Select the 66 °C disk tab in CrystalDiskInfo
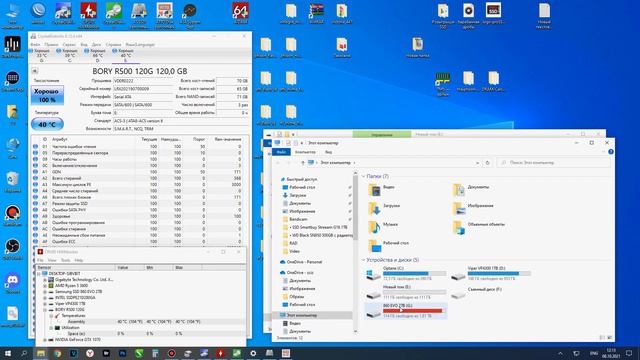The width and height of the screenshot is (640, 360). (x=97, y=55)
